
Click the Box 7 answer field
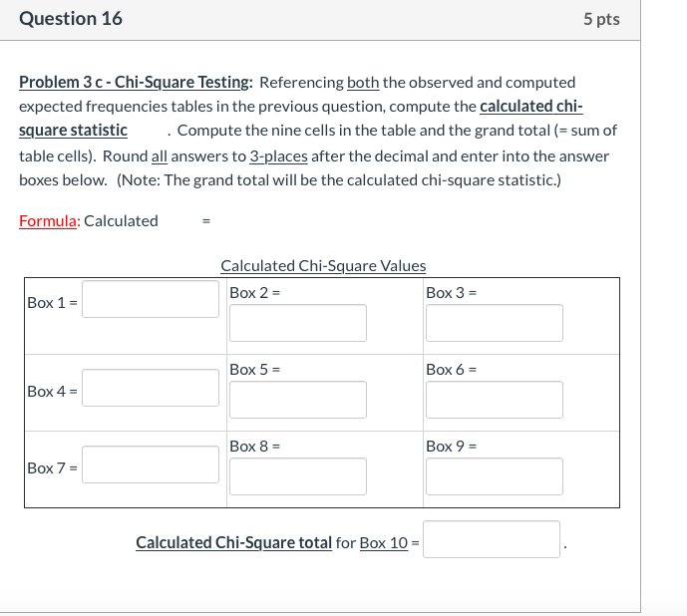pyautogui.click(x=151, y=463)
